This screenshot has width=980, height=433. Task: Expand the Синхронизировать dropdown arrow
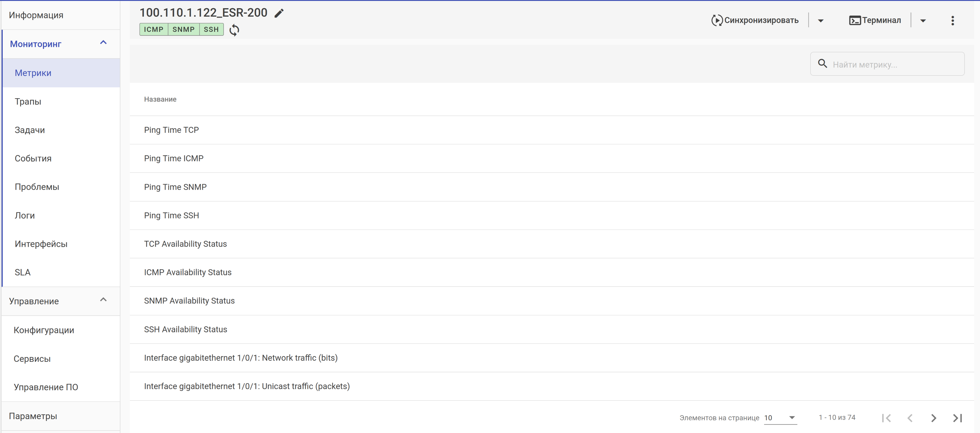coord(820,21)
